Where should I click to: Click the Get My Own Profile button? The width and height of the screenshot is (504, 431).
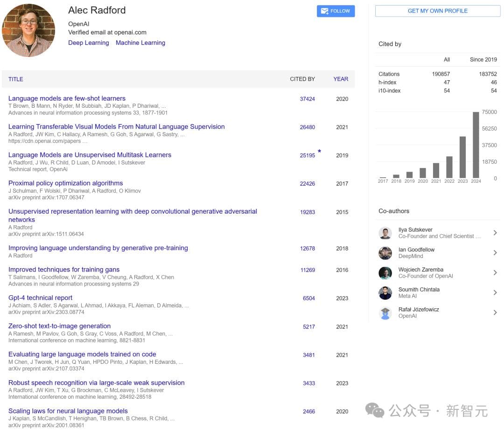coord(437,11)
